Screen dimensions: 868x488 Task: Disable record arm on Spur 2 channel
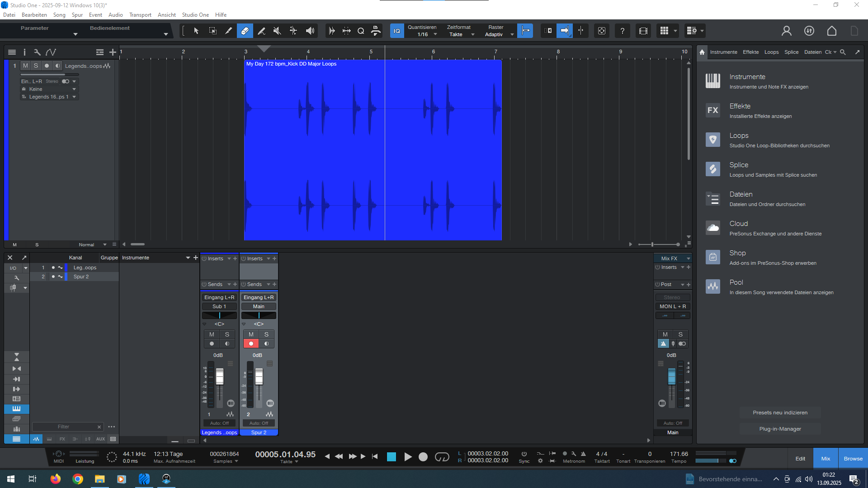click(x=251, y=344)
